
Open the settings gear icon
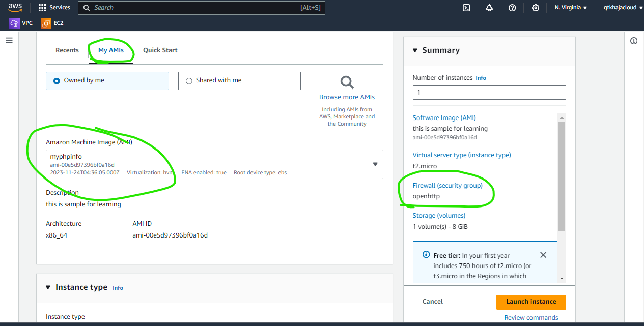[x=536, y=8]
